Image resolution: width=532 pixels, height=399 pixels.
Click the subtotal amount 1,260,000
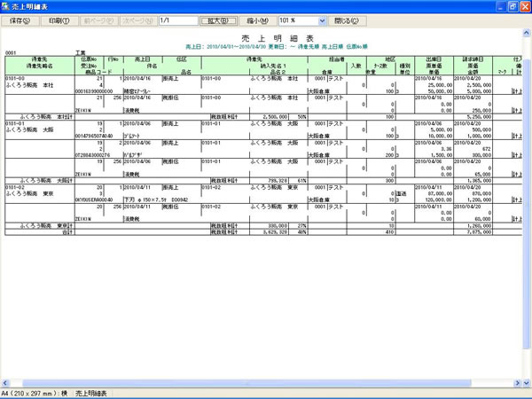click(x=479, y=225)
